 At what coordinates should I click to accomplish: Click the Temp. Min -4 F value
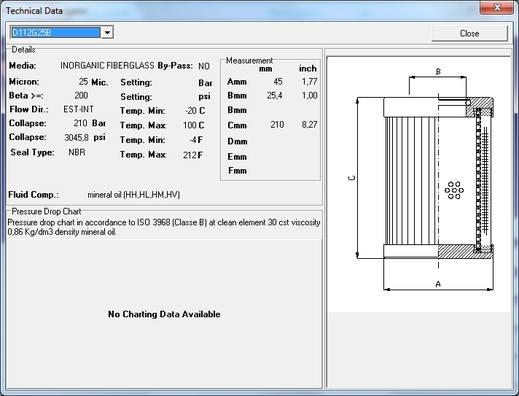coord(193,140)
